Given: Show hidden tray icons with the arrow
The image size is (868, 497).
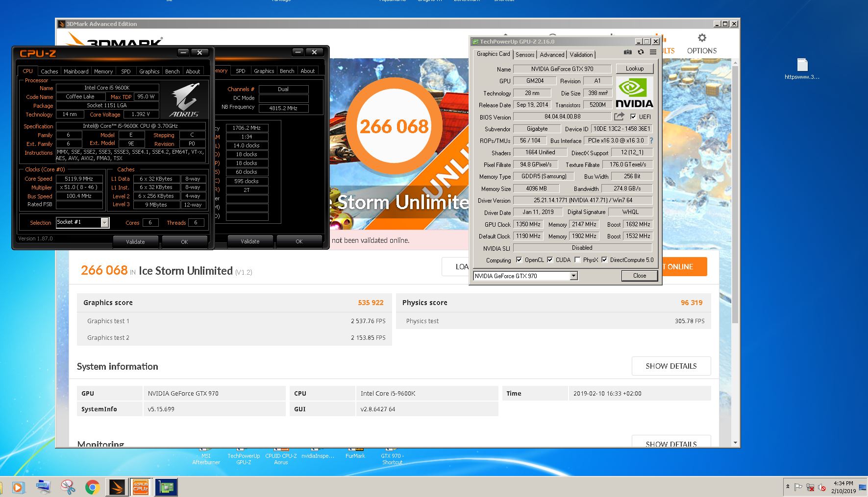Looking at the screenshot, I should tap(788, 487).
